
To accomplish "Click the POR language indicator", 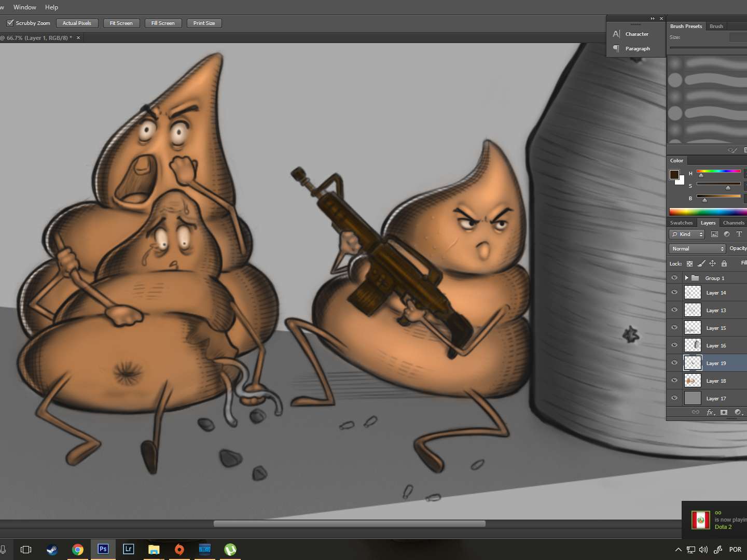I will click(735, 550).
